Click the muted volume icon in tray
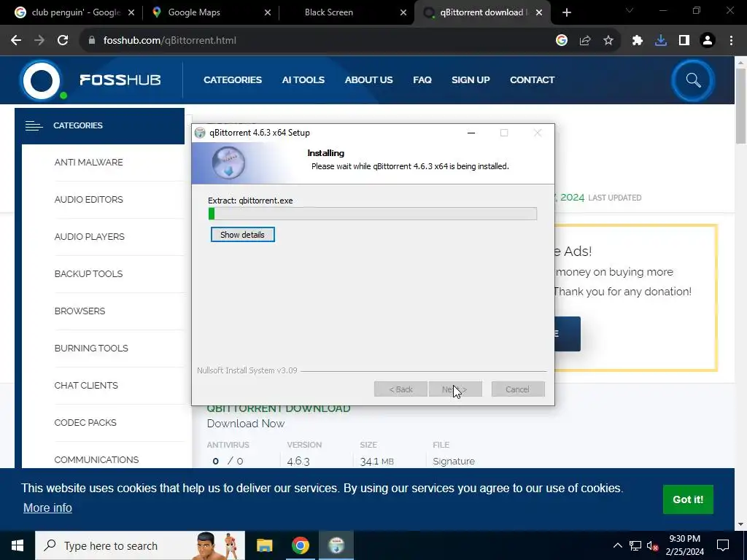The height and width of the screenshot is (560, 747). coord(652,545)
